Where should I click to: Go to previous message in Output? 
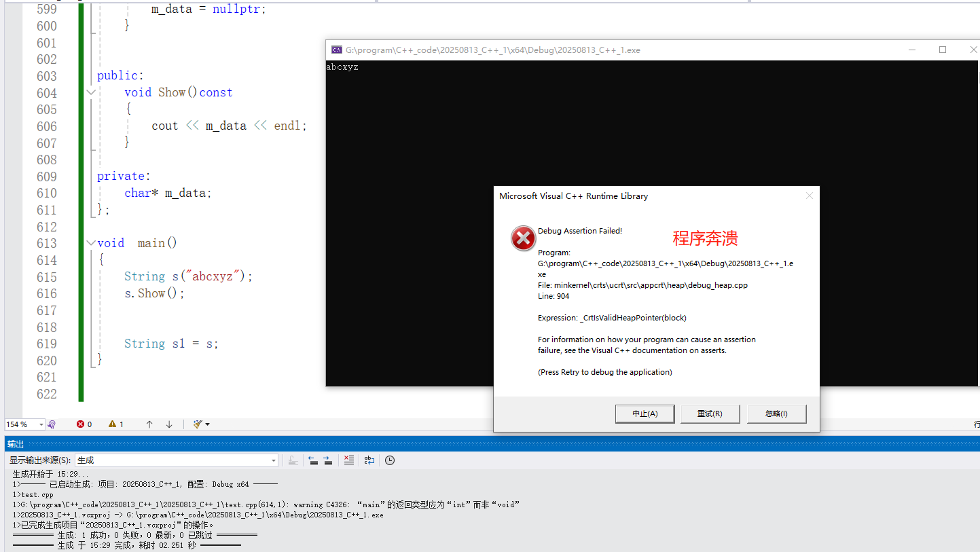[x=313, y=460]
